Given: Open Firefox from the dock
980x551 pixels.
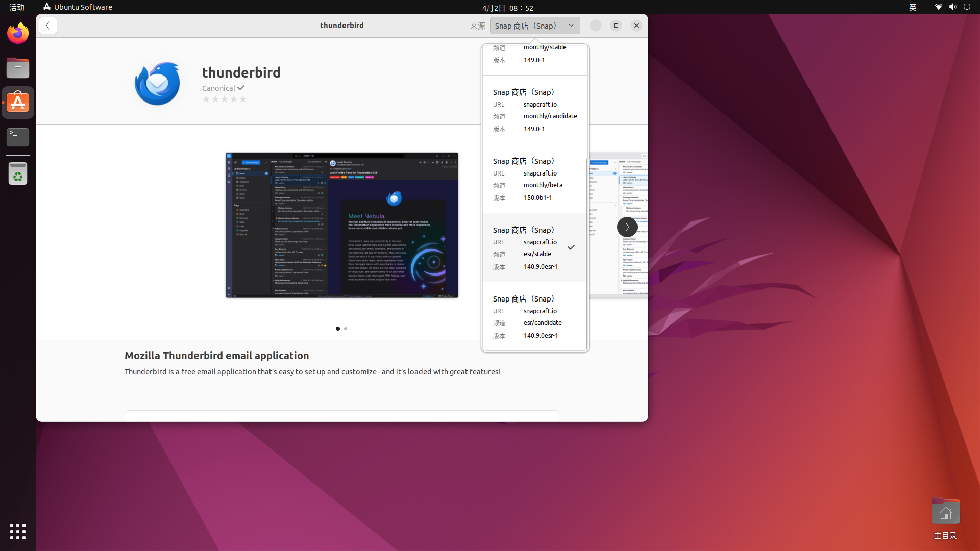Looking at the screenshot, I should pos(18,33).
